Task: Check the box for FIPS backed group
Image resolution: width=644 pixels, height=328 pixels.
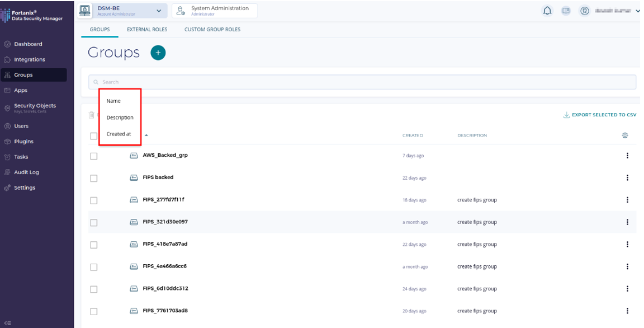Action: click(x=94, y=178)
